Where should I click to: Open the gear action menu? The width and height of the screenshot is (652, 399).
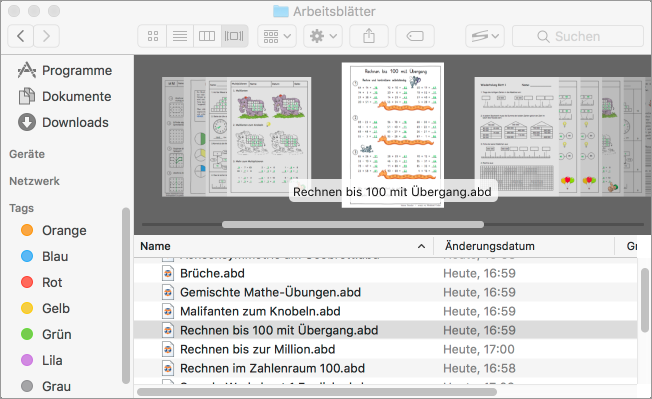(x=323, y=36)
